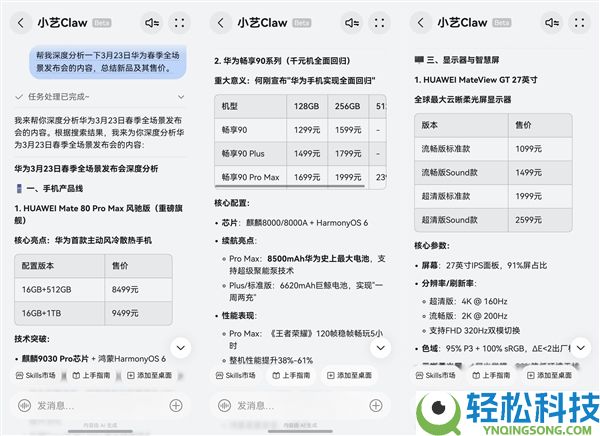Tap scroll-down chevron button in right panel

[x=580, y=348]
